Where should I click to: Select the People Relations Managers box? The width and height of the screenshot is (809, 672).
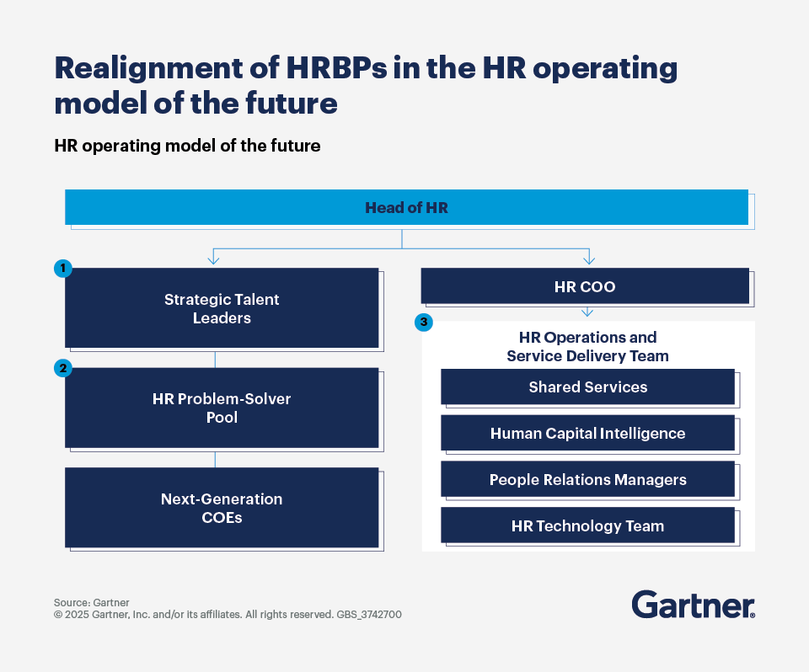(x=587, y=478)
